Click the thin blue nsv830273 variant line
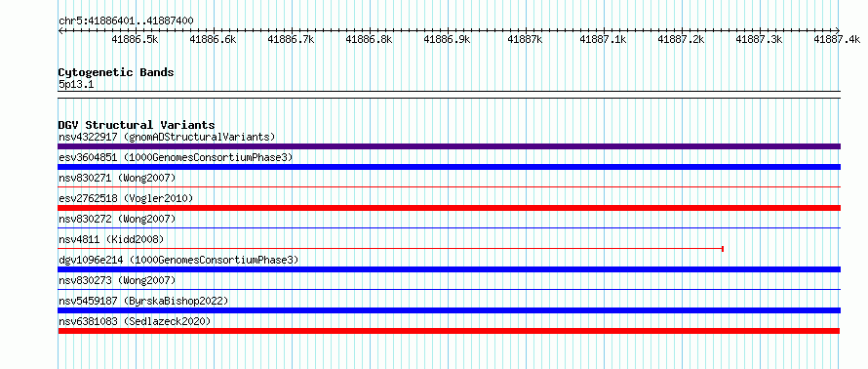868x369 pixels. tap(449, 289)
